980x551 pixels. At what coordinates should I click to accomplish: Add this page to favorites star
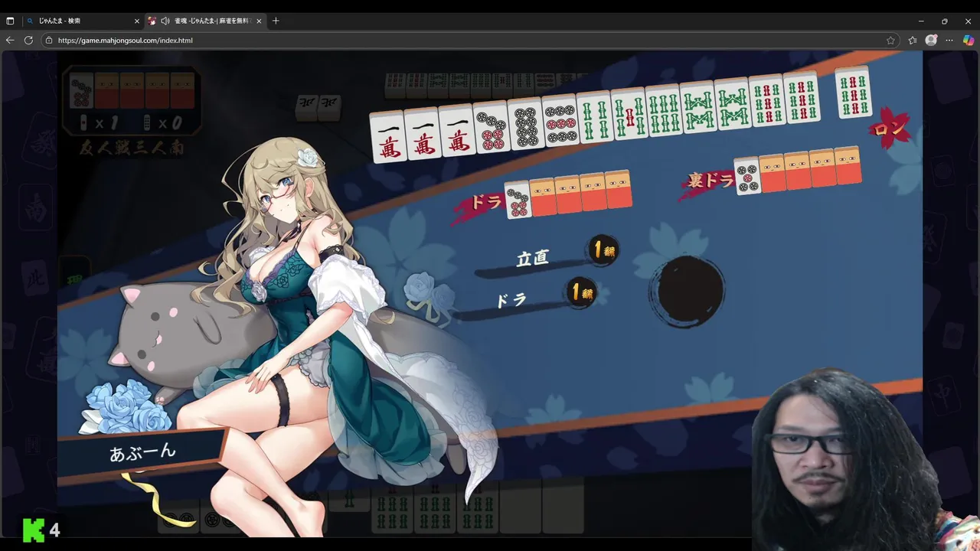pos(890,40)
